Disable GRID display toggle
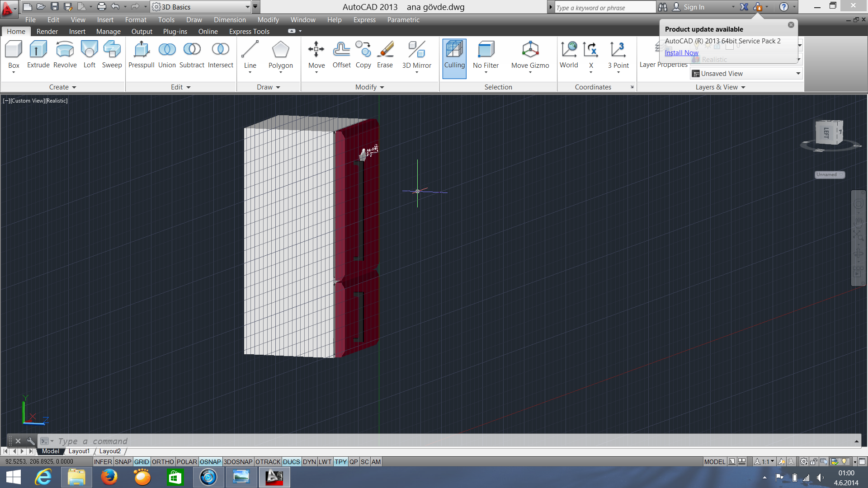 (x=142, y=462)
